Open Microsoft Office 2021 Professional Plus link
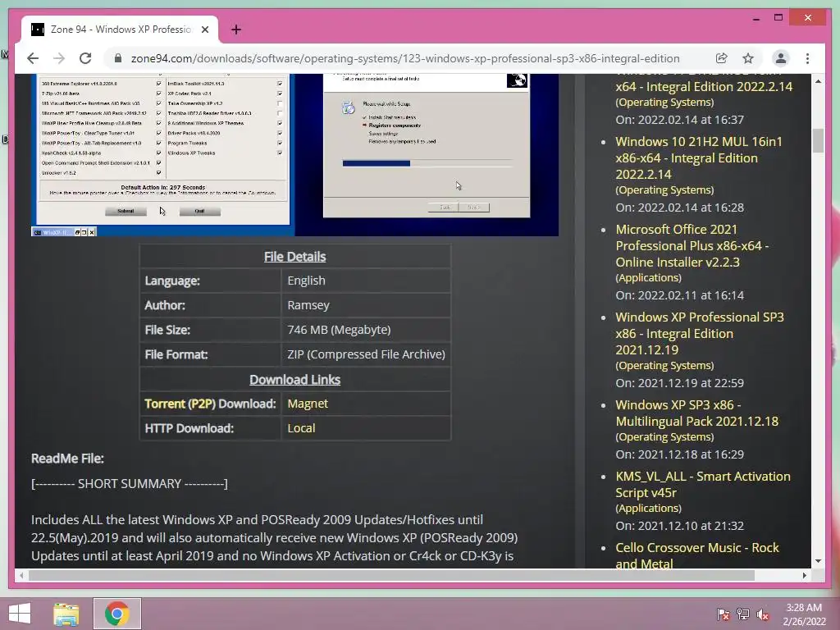This screenshot has width=840, height=630. click(692, 246)
